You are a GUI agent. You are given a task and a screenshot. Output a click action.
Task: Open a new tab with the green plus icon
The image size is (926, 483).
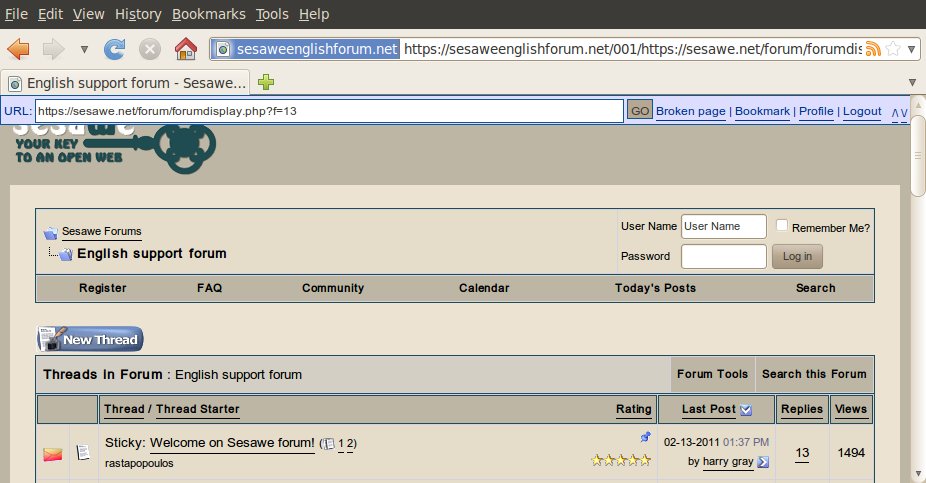(267, 82)
